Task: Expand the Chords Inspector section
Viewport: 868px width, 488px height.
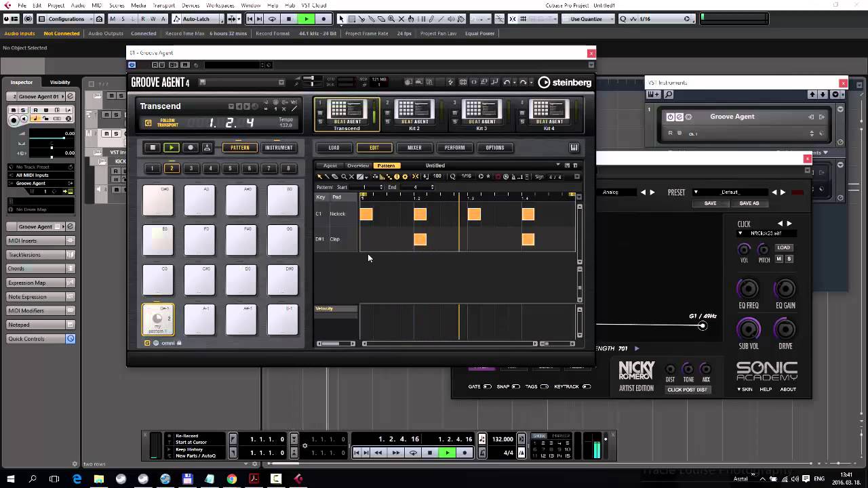Action: pyautogui.click(x=41, y=268)
